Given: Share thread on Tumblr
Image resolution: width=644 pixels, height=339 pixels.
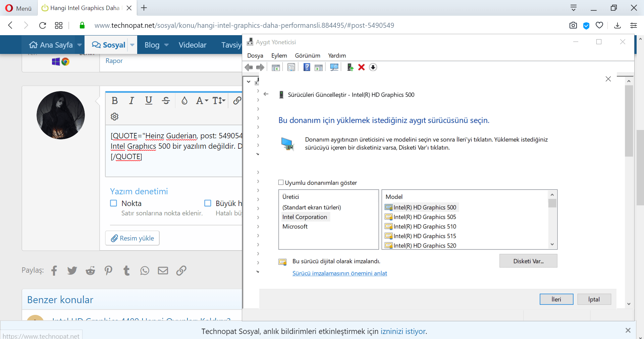Looking at the screenshot, I should pos(126,270).
